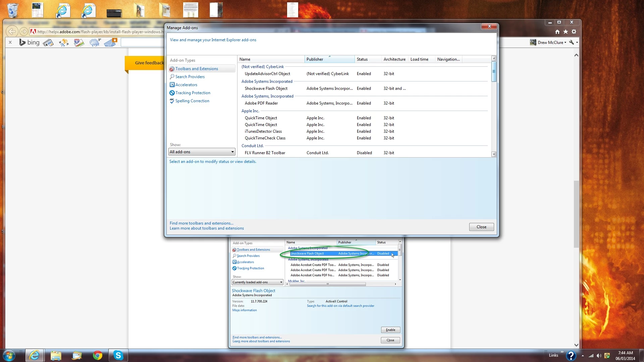Open the Show add-ons dropdown

click(x=202, y=152)
